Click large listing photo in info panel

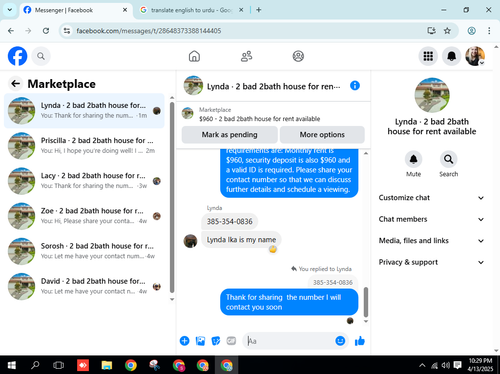(x=432, y=95)
